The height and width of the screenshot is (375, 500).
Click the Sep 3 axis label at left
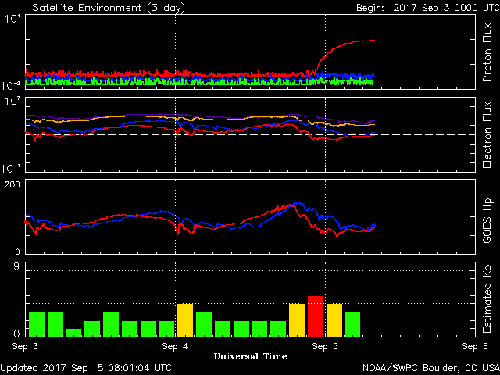click(25, 346)
